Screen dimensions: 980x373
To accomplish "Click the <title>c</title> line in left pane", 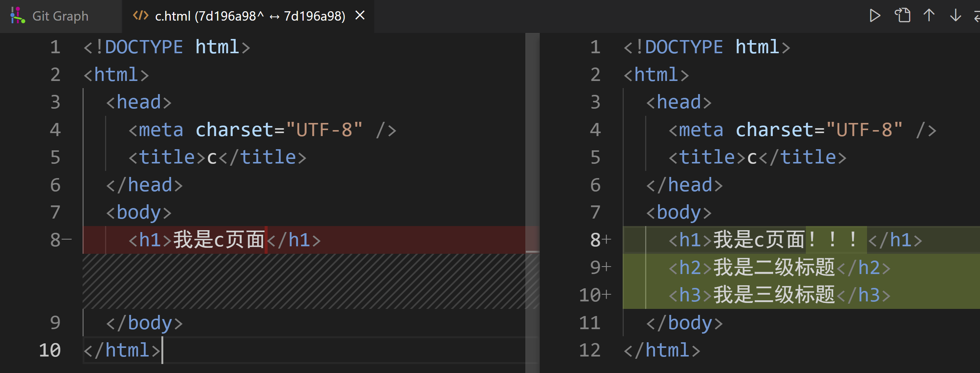I will (217, 157).
